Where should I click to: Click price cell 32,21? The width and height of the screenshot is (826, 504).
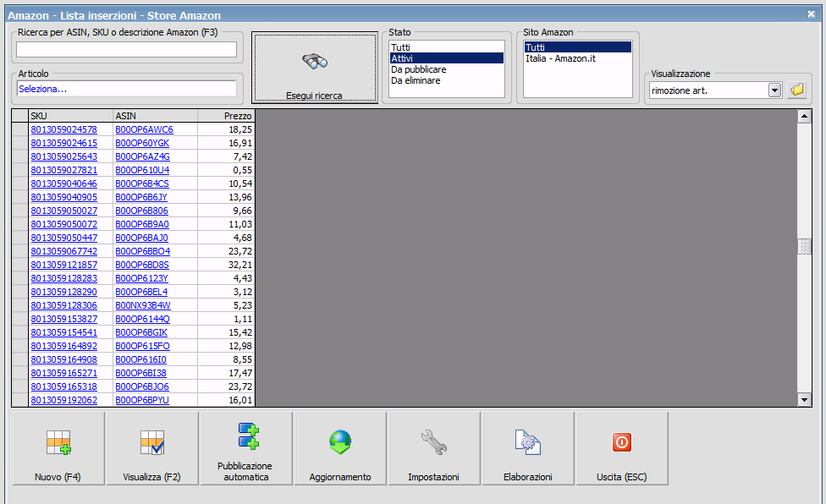[227, 266]
